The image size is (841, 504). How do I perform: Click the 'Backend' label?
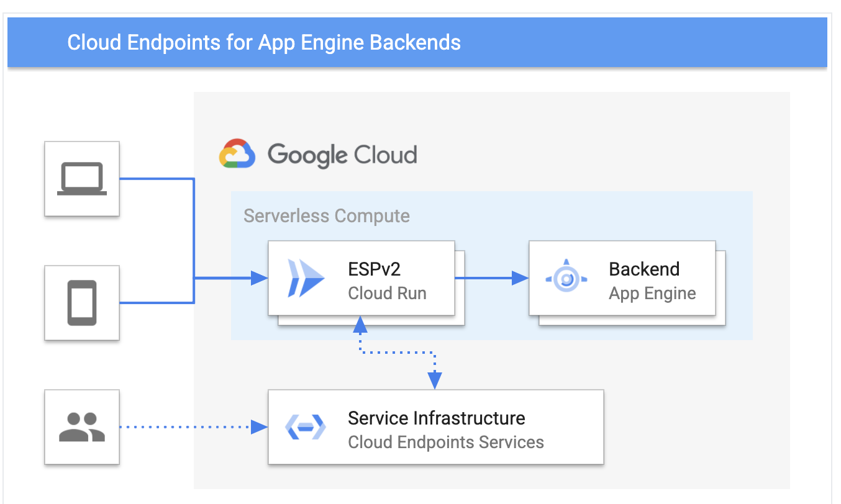tap(644, 269)
